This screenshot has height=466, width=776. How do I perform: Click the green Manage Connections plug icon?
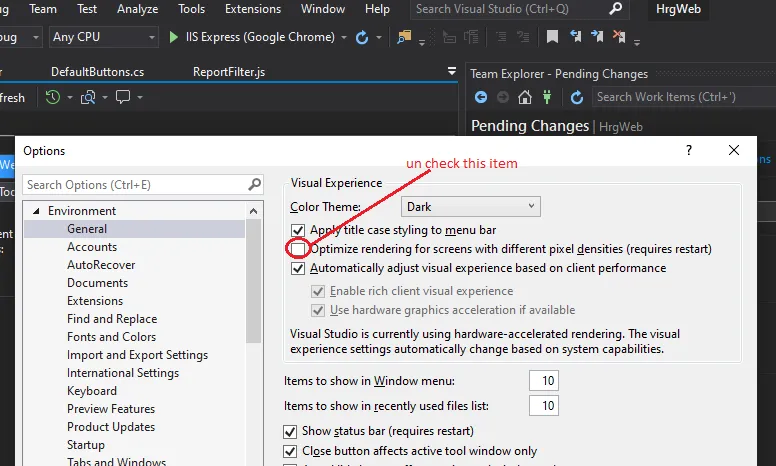tap(547, 97)
